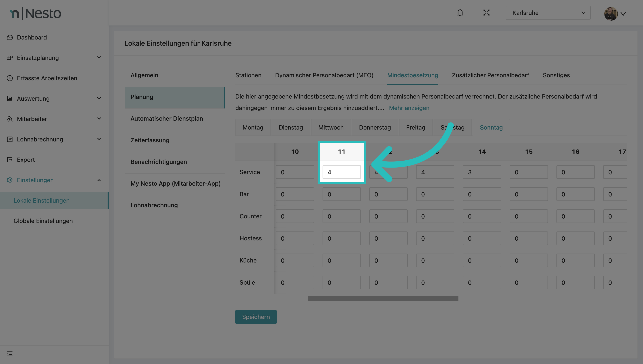This screenshot has height=364, width=643.
Task: Click the Nesto logo
Action: click(x=36, y=14)
